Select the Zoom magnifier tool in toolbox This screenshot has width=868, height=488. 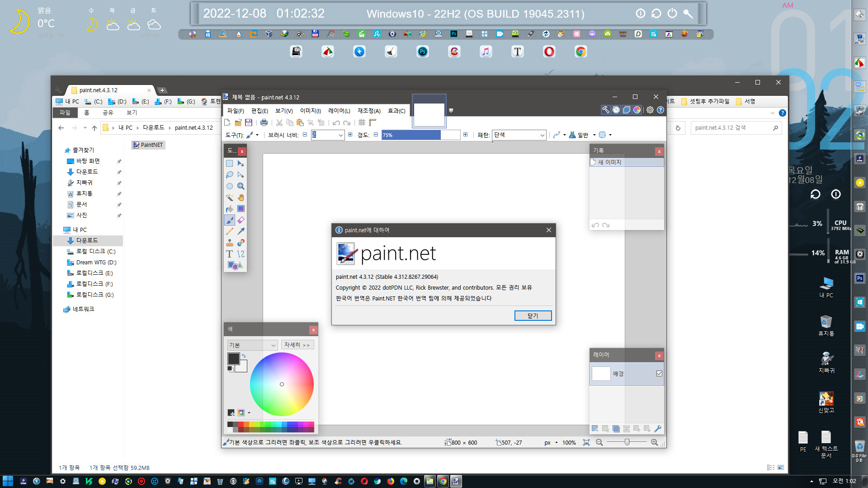coord(241,186)
